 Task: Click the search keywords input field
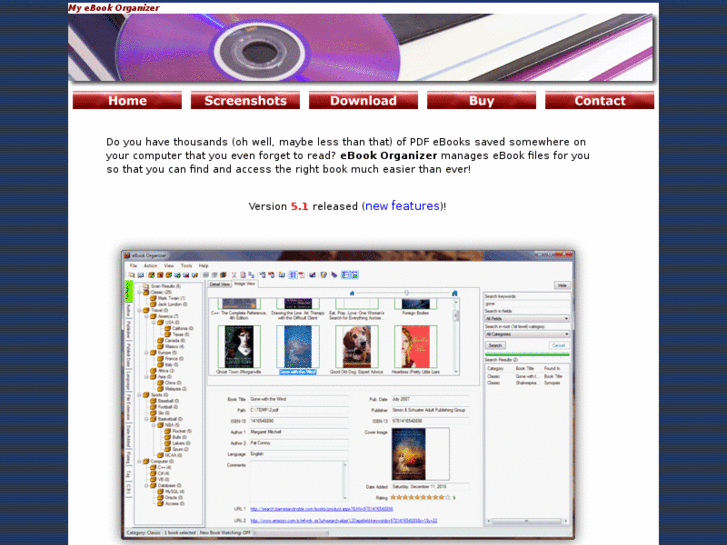tap(527, 303)
